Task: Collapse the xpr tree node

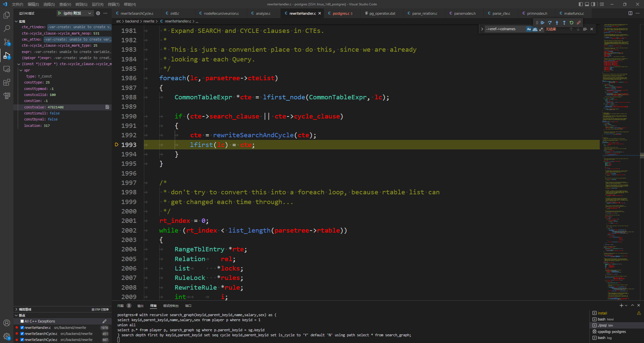Action: (21, 70)
